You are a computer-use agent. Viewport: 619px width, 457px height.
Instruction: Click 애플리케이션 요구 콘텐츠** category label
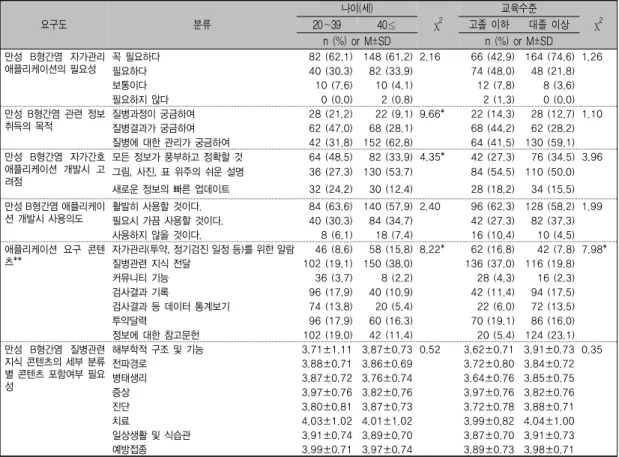(55, 255)
